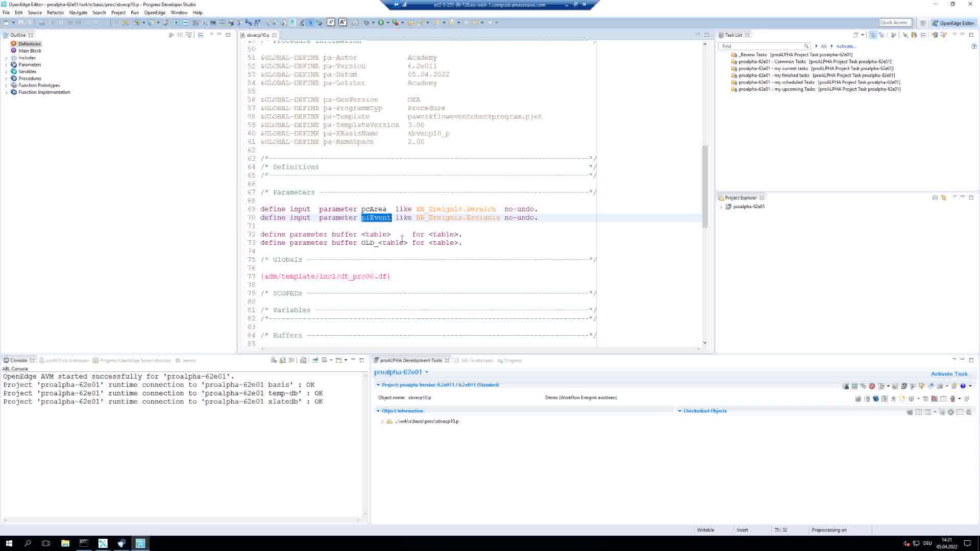Screen dimensions: 980x551
Task: Toggle Categorized presentation in Task List
Action: 873,35
